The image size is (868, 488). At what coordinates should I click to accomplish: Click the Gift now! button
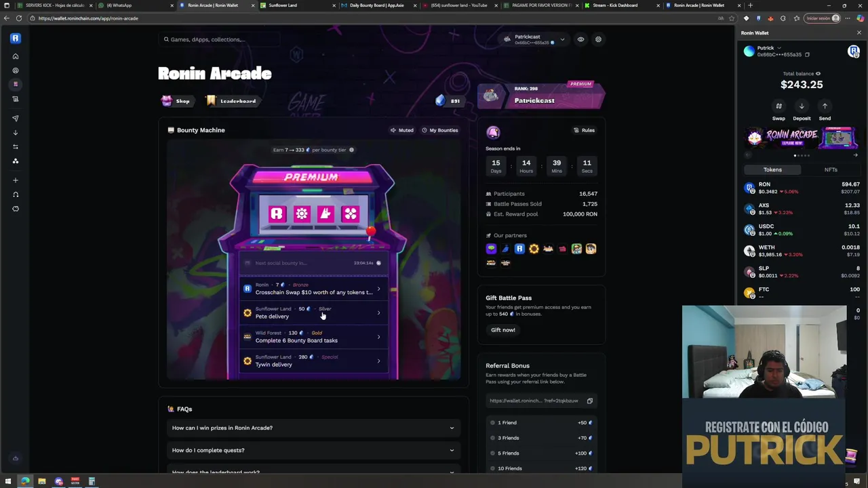(x=503, y=330)
